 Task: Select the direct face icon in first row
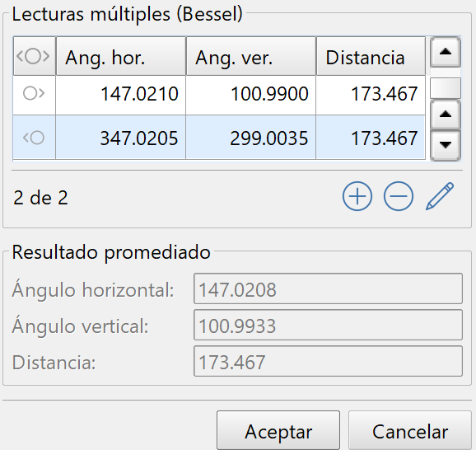coord(34,93)
